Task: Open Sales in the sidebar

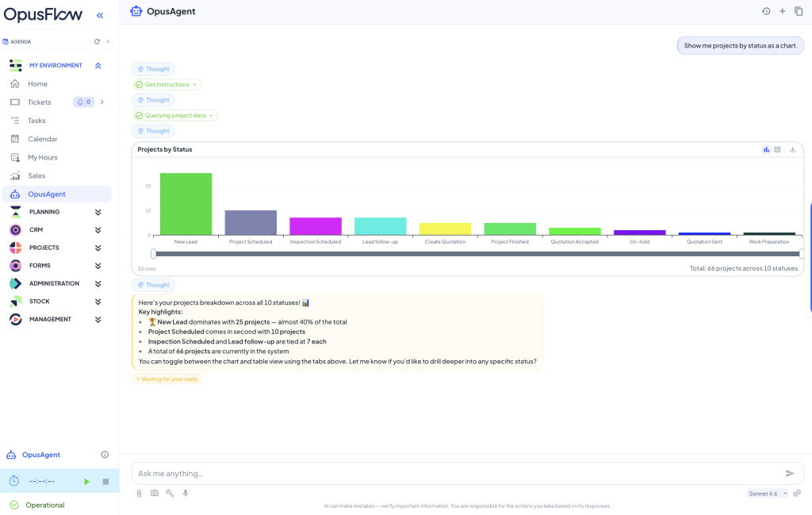Action: tap(36, 176)
